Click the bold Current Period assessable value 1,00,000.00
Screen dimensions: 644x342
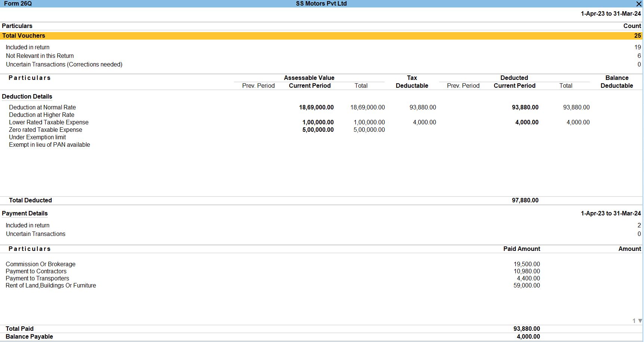(x=318, y=122)
